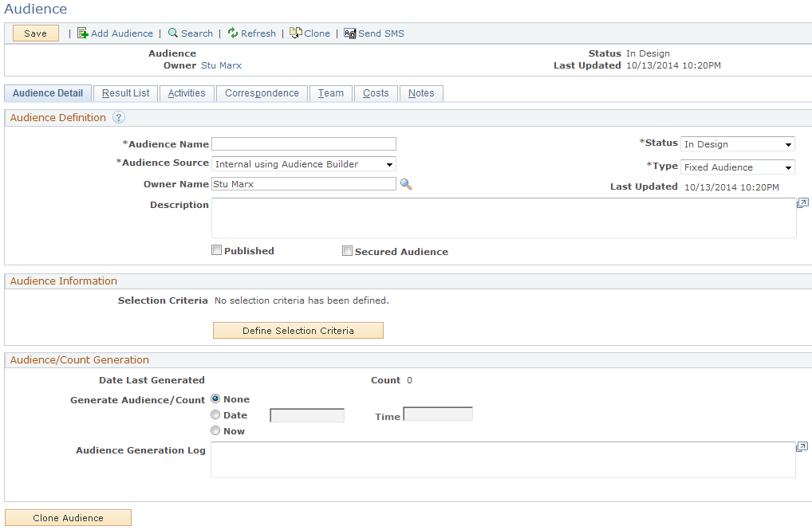Click the Time input field
The height and width of the screenshot is (530, 812).
[438, 414]
